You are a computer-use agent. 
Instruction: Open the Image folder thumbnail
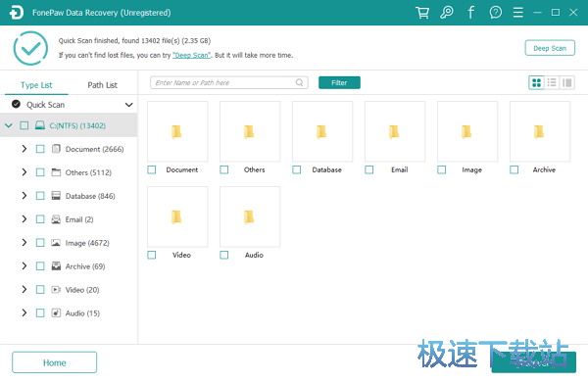(467, 131)
